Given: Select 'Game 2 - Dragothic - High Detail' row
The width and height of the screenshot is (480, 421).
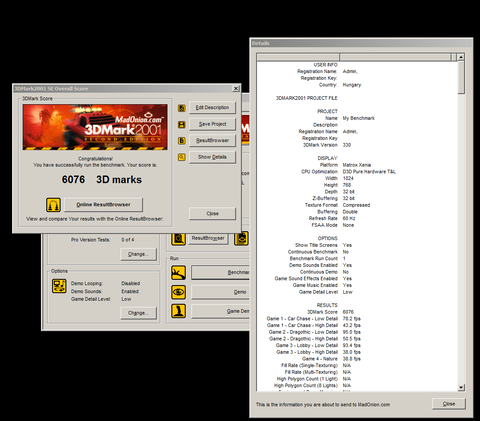Looking at the screenshot, I should [x=315, y=339].
